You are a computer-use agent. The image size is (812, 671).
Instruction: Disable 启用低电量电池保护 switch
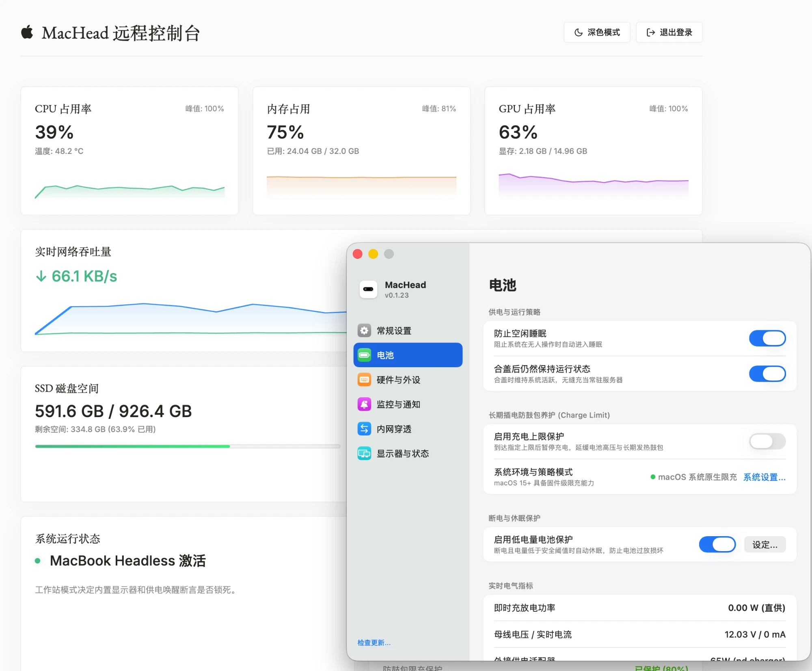[x=717, y=544]
